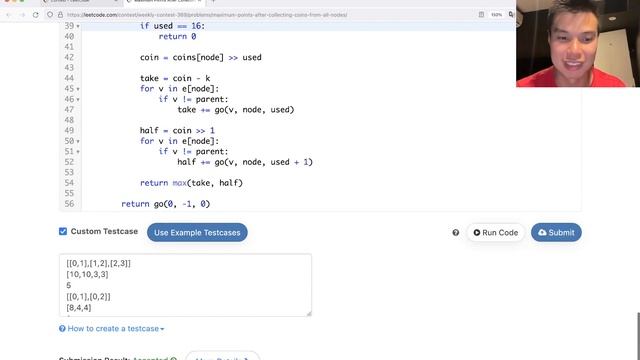Click the webcam video overlay
The image size is (640, 360).
pyautogui.click(x=578, y=43)
